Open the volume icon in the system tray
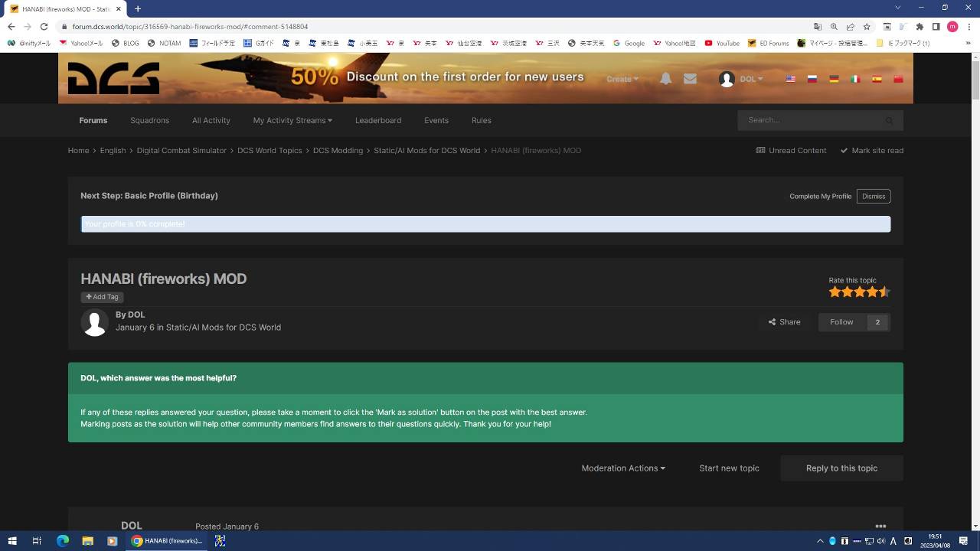Image resolution: width=980 pixels, height=551 pixels. click(880, 541)
